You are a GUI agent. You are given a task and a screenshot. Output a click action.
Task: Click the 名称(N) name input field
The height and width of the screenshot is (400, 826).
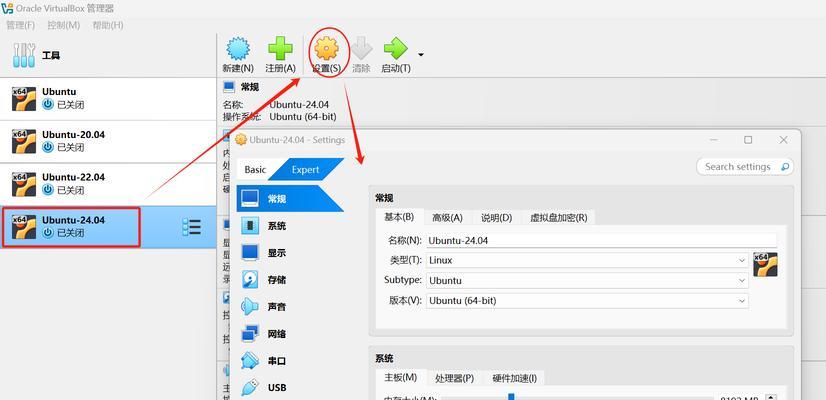602,240
